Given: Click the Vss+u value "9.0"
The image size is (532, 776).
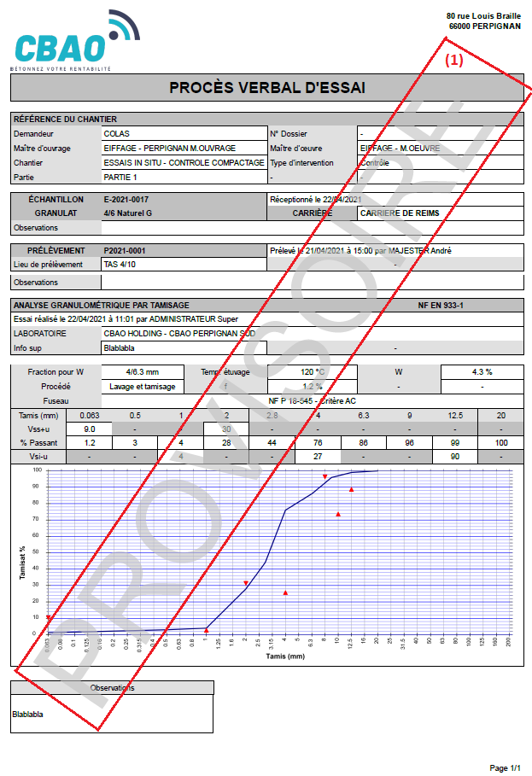Looking at the screenshot, I should click(90, 429).
